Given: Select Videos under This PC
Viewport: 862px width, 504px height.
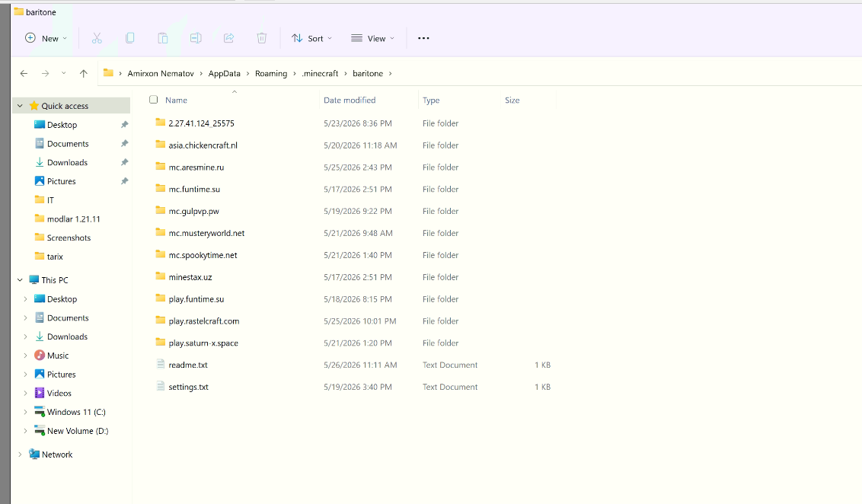Looking at the screenshot, I should point(59,393).
